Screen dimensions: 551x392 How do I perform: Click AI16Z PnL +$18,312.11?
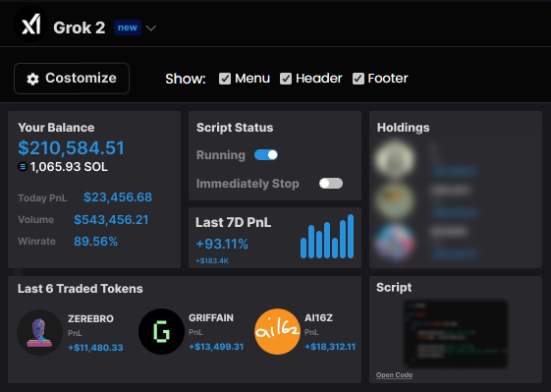tap(330, 347)
